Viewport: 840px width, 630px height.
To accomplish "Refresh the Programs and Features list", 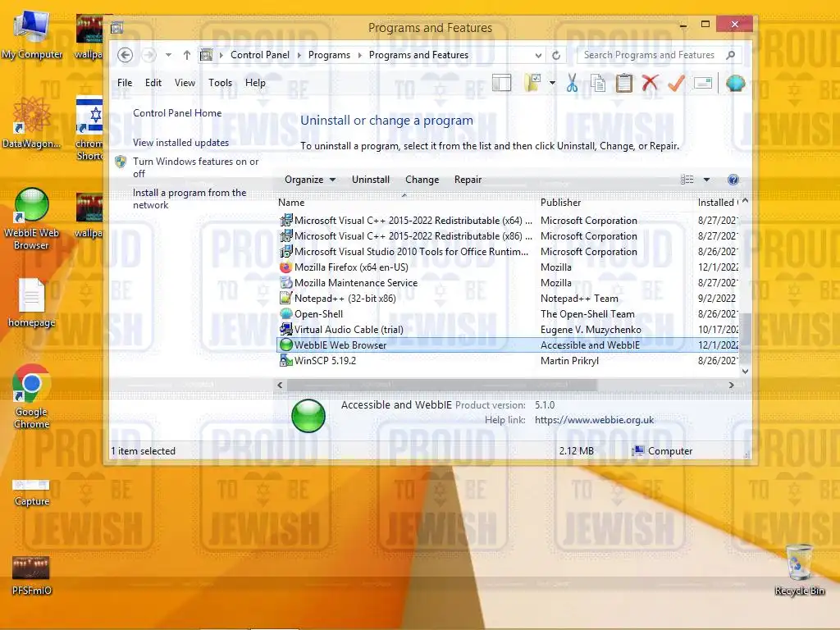I will (556, 55).
